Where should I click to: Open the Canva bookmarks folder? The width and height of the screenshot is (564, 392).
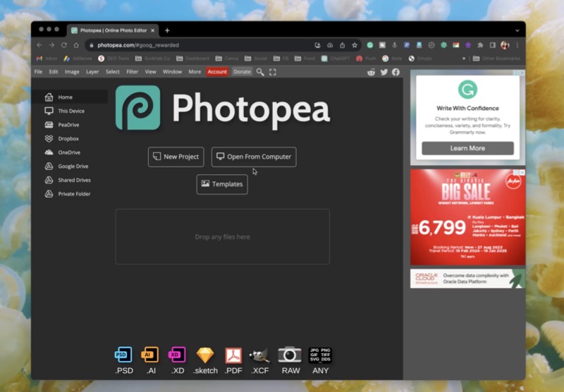(x=227, y=59)
